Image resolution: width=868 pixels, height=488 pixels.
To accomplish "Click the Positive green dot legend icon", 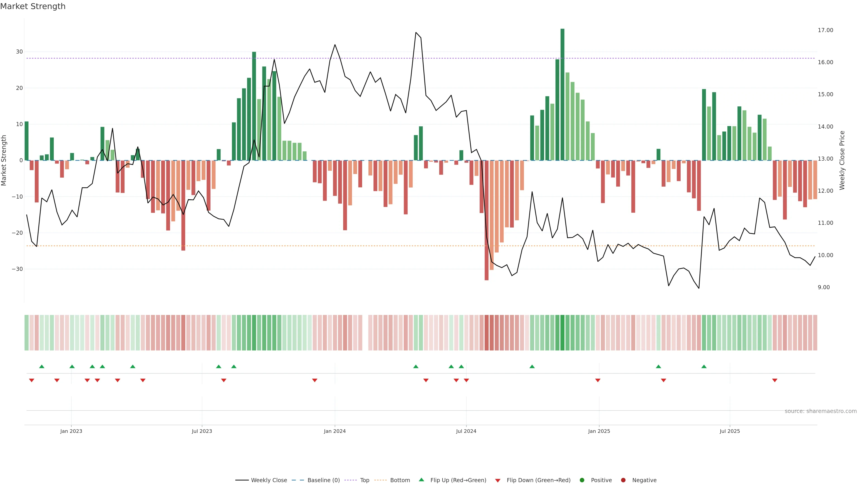I will [582, 480].
